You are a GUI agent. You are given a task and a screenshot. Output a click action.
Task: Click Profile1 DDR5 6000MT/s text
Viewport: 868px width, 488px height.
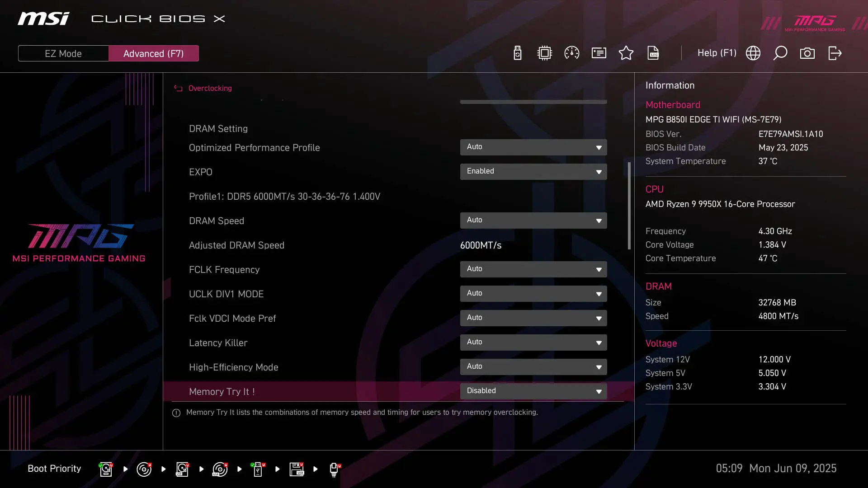284,197
